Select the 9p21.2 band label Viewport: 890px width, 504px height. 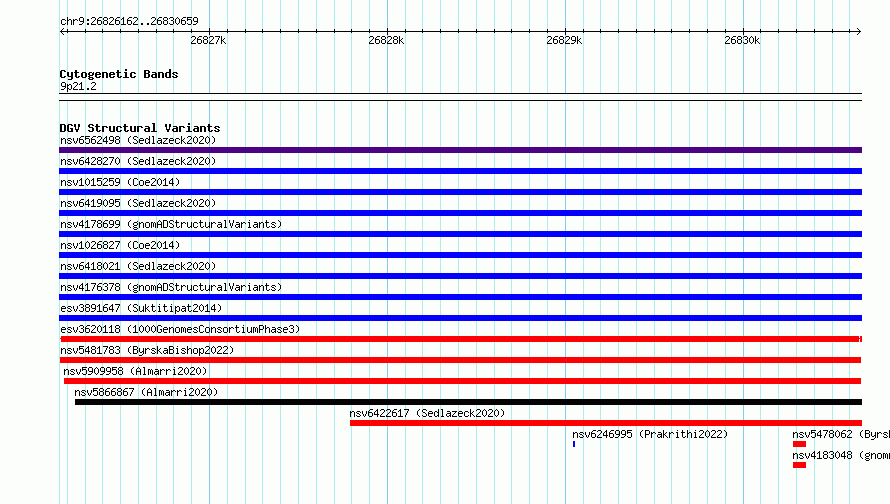pyautogui.click(x=78, y=86)
